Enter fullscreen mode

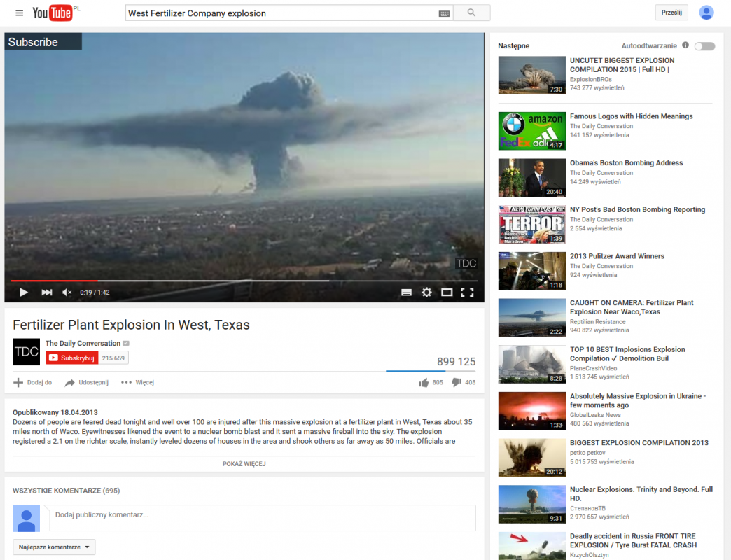coord(467,293)
